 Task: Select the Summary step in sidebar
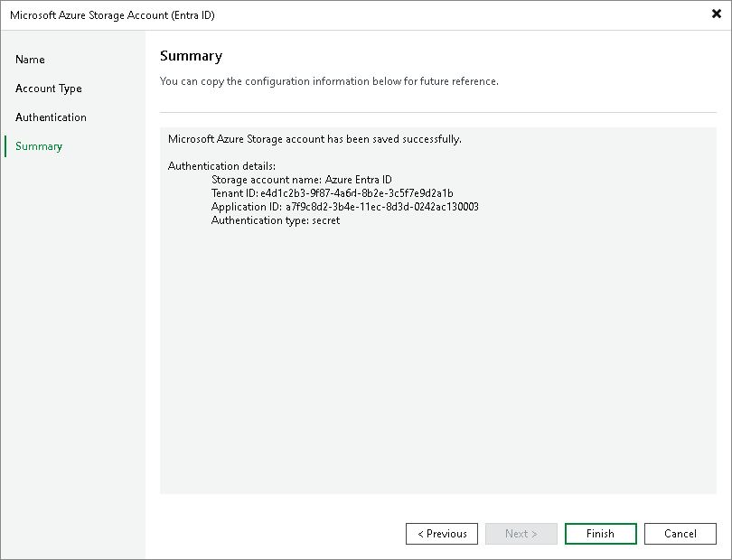pos(39,146)
